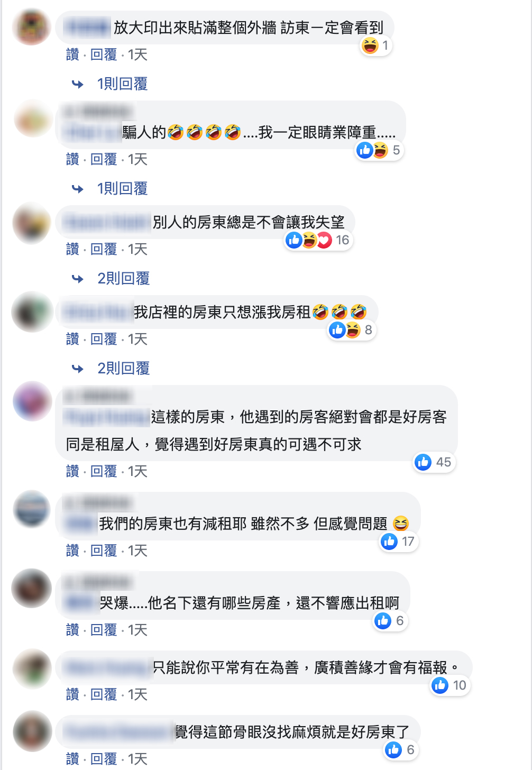Viewport: 532px width, 770px height.
Task: Reply (回覆) to the 哭爆 comment
Action: coord(104,630)
